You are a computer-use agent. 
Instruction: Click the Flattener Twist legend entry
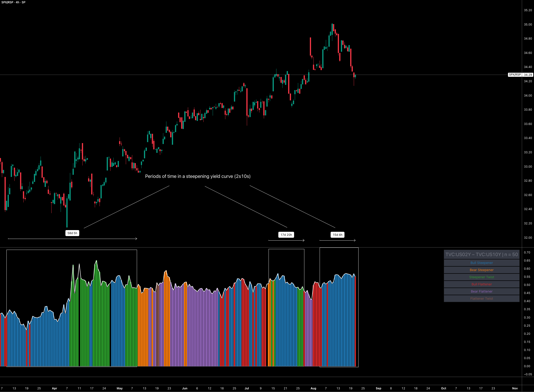[x=481, y=299]
